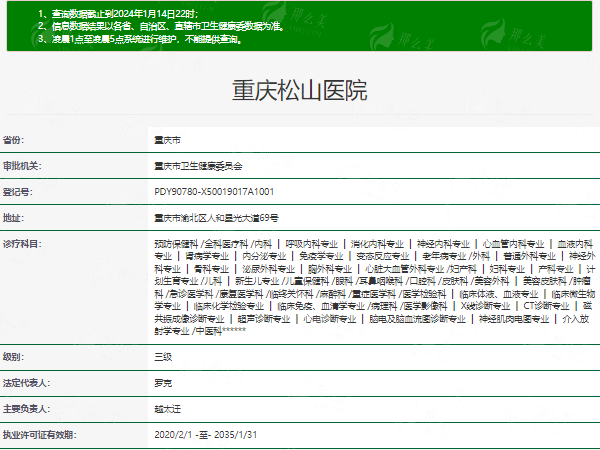600x450 pixels.
Task: Click the address 重庆市渝北区人和星光大道69号
Action: click(x=216, y=218)
